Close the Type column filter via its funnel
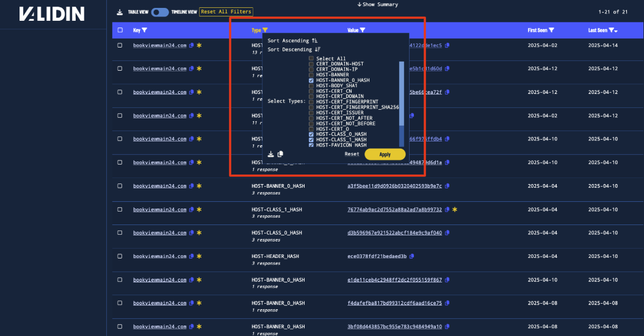The image size is (644, 336). pyautogui.click(x=266, y=30)
